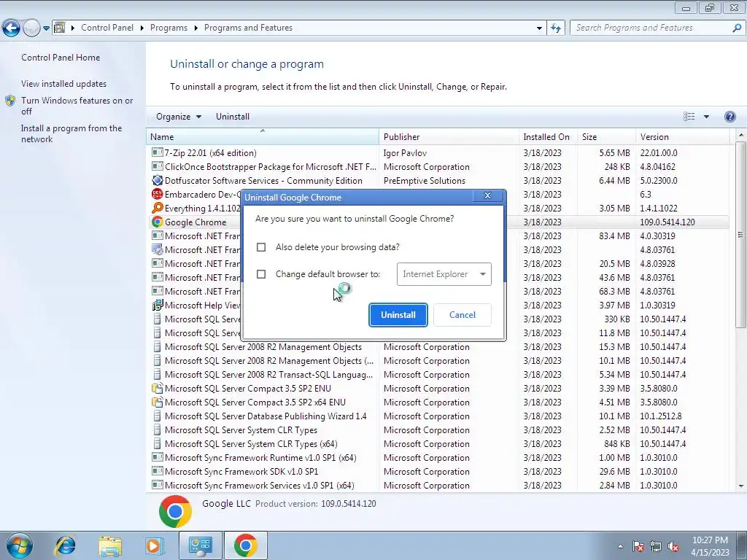Select Control Panel breadcrumb
The image size is (747, 560).
point(107,28)
